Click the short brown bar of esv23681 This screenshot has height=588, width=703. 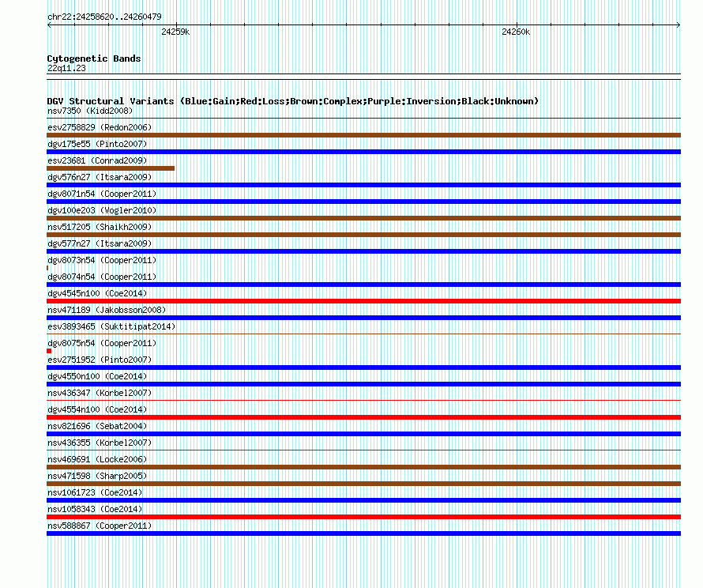pos(111,168)
